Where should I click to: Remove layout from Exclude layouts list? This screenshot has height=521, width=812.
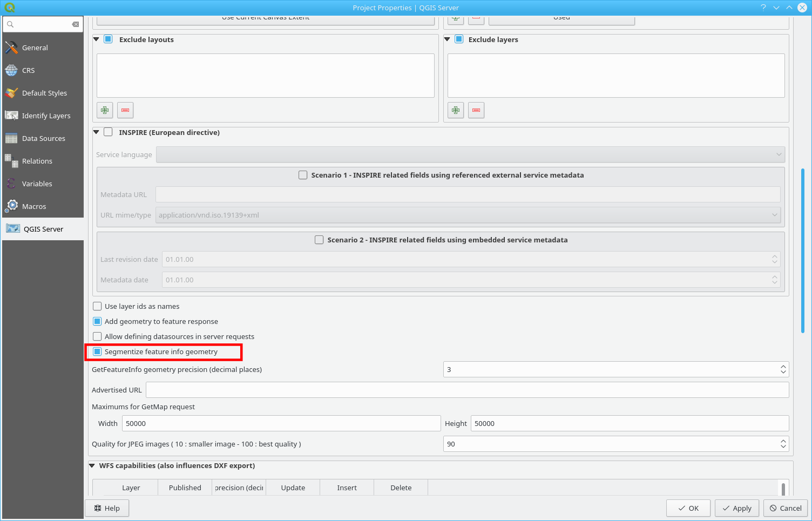tap(125, 110)
